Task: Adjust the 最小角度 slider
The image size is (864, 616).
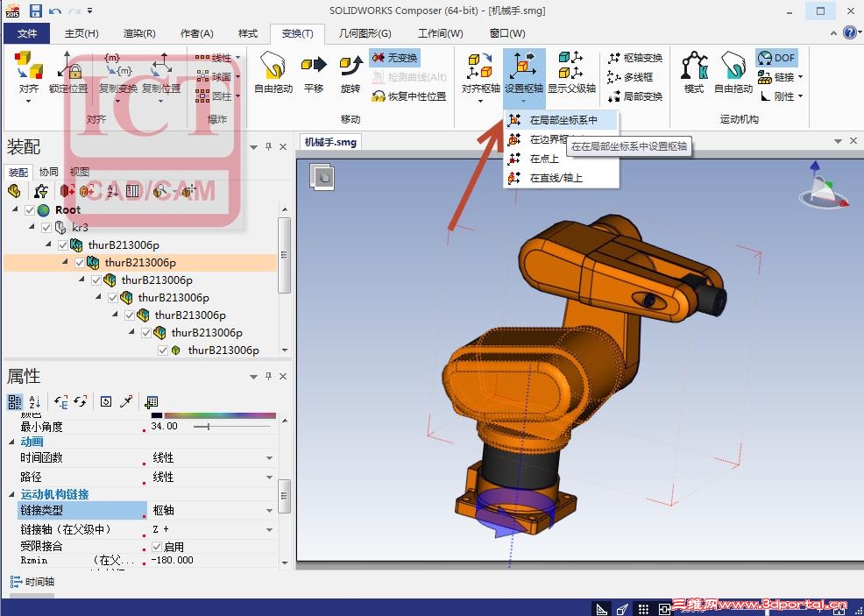Action: click(209, 427)
